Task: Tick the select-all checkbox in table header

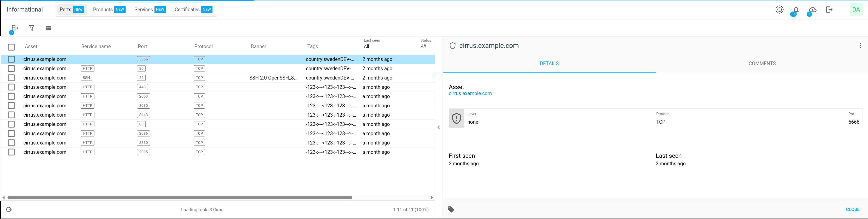Action: pyautogui.click(x=12, y=47)
